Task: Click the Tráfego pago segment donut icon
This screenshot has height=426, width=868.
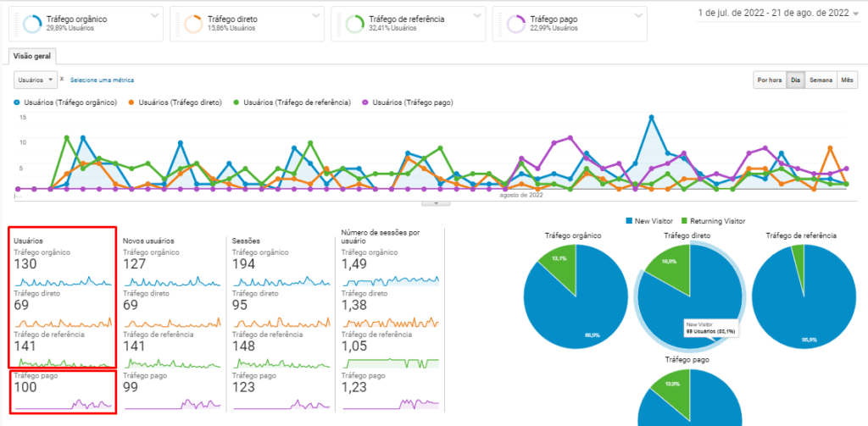Action: 515,24
